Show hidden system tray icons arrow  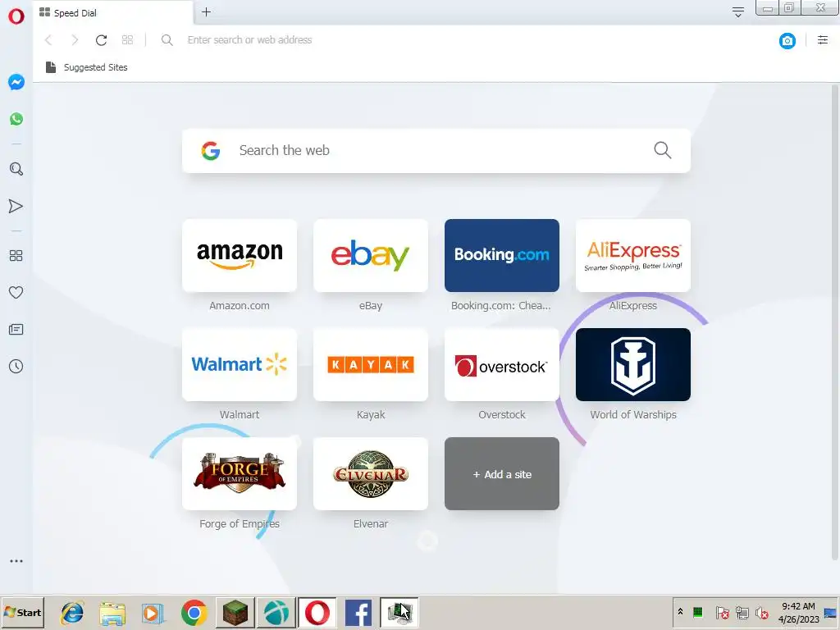coord(680,612)
